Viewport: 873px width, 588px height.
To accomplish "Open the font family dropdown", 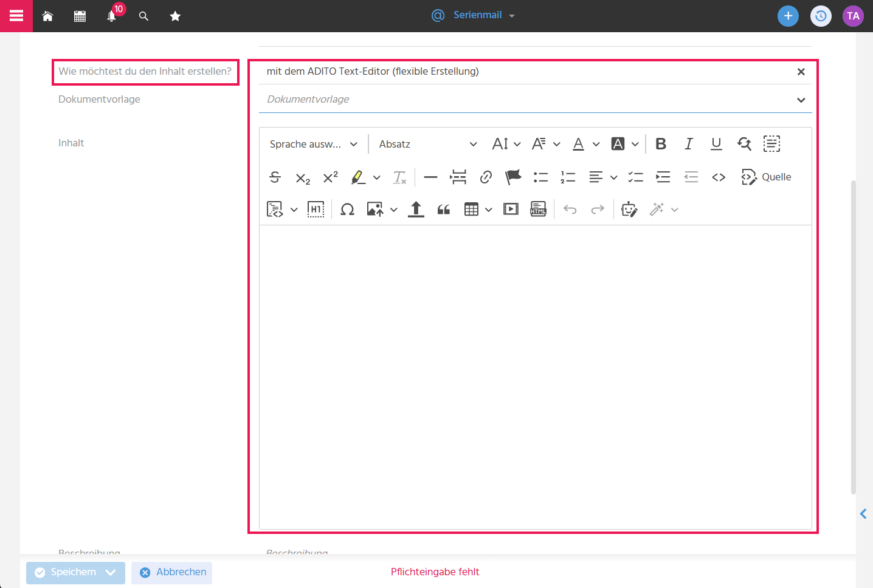I will click(x=546, y=144).
